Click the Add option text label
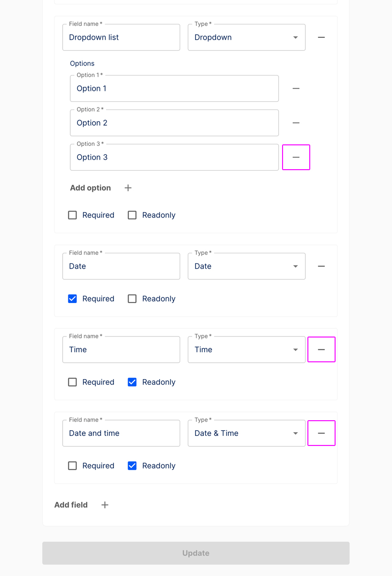The image size is (392, 576). click(x=90, y=187)
